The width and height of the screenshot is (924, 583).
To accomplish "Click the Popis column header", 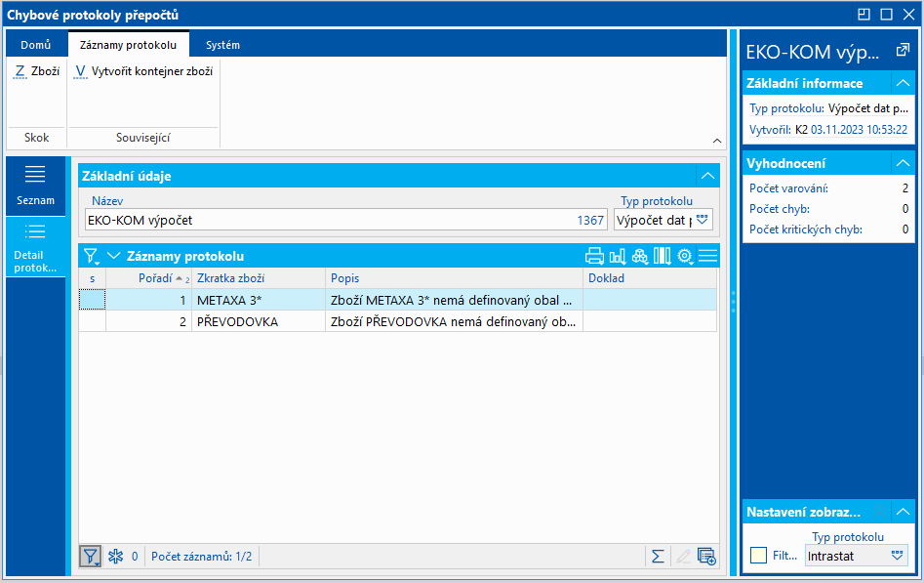I will pos(454,278).
